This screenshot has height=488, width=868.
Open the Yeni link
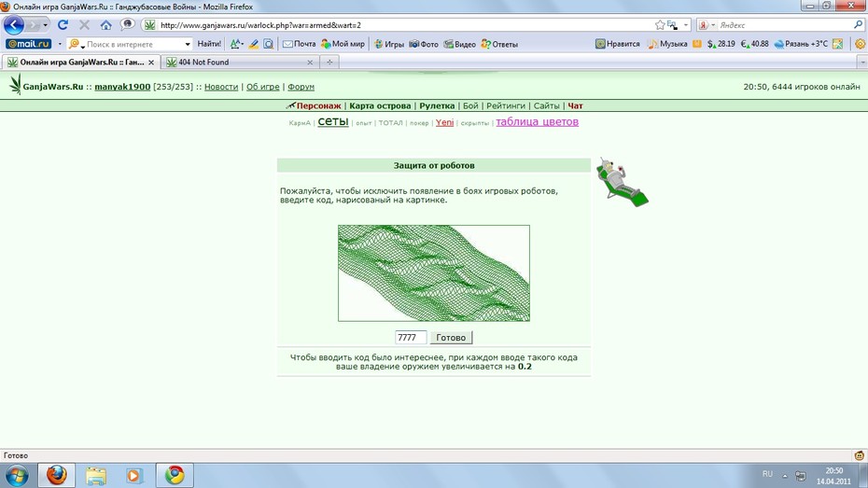(444, 122)
